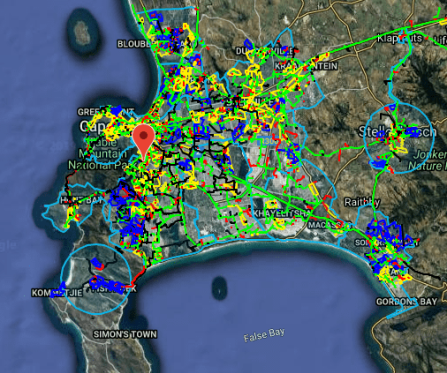The height and width of the screenshot is (373, 447).
Task: Click the Raithby town label
Action: tap(362, 202)
